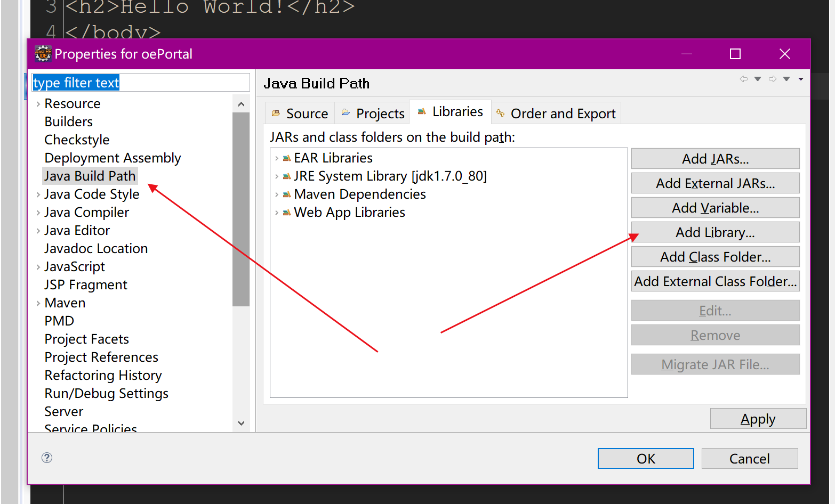835x504 pixels.
Task: Expand the JRE System Library node
Action: point(277,176)
